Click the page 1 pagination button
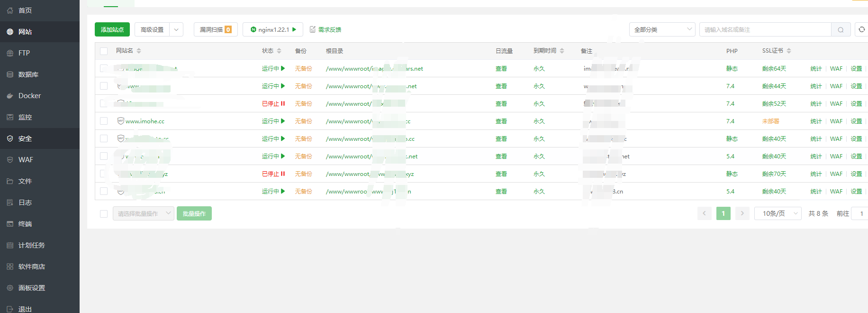The width and height of the screenshot is (868, 313). click(x=723, y=214)
